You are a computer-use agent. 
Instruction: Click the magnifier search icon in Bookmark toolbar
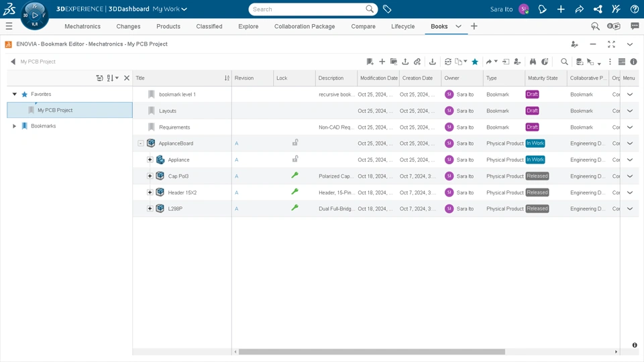point(564,62)
